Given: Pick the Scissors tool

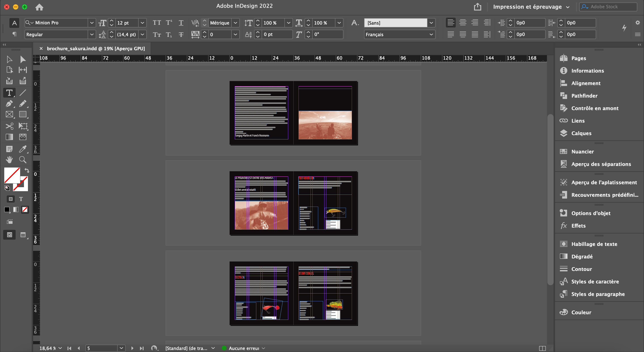Looking at the screenshot, I should (x=9, y=126).
